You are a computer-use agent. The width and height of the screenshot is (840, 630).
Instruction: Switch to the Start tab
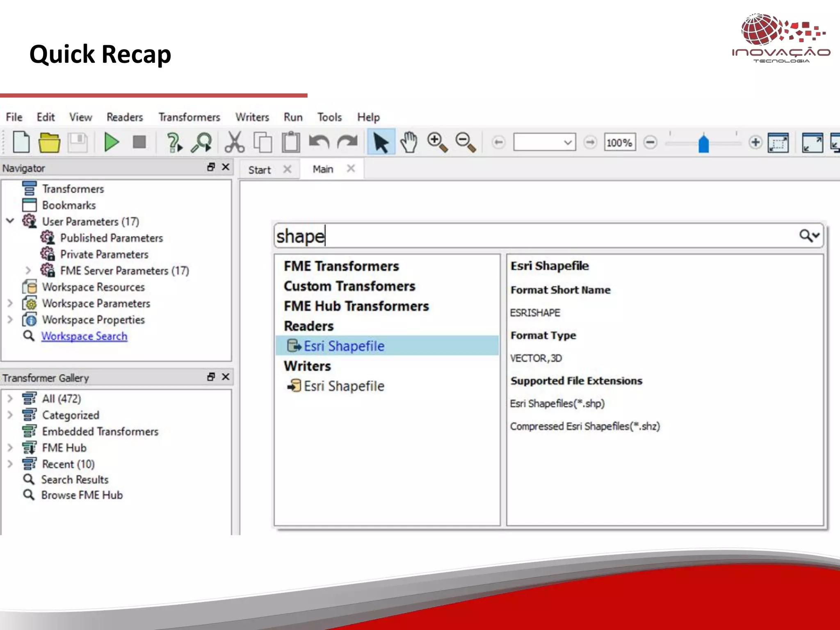click(259, 169)
